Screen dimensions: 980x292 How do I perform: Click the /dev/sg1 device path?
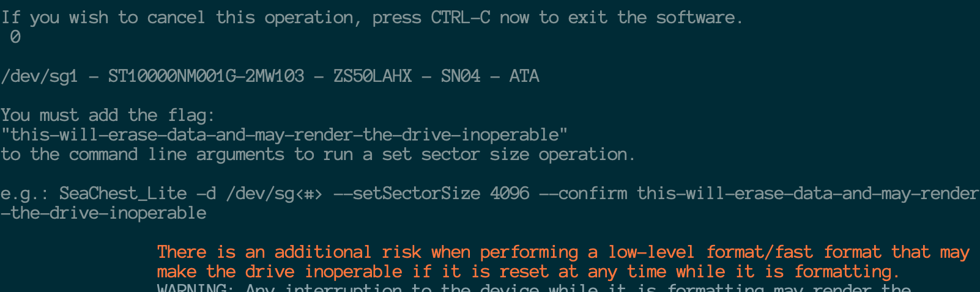pos(39,76)
